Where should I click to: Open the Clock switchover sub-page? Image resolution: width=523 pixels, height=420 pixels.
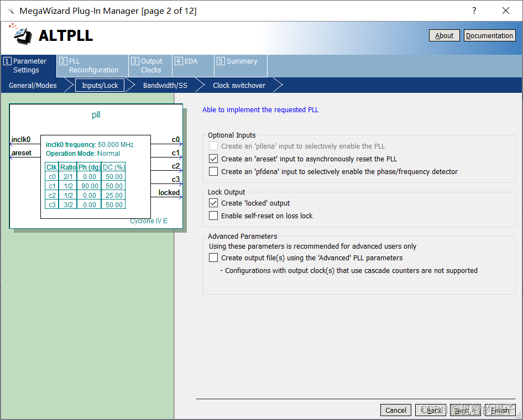[239, 85]
